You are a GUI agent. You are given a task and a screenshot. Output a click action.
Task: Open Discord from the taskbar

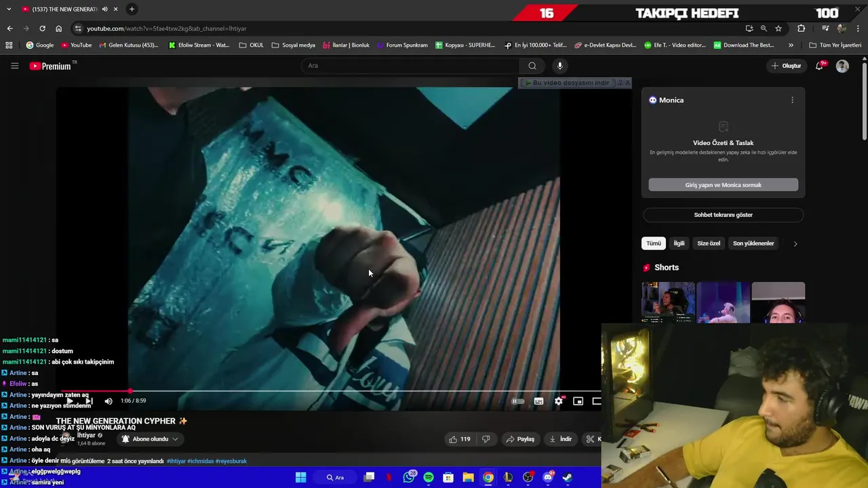(548, 477)
